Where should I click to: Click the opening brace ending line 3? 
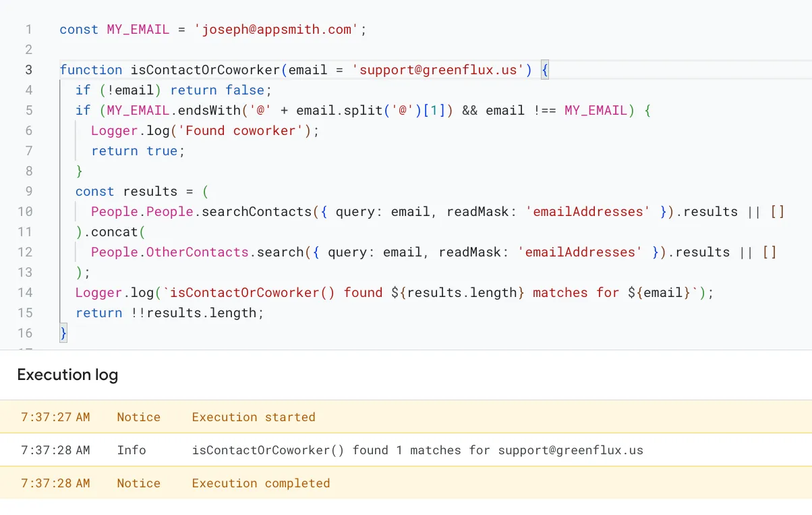pyautogui.click(x=545, y=70)
